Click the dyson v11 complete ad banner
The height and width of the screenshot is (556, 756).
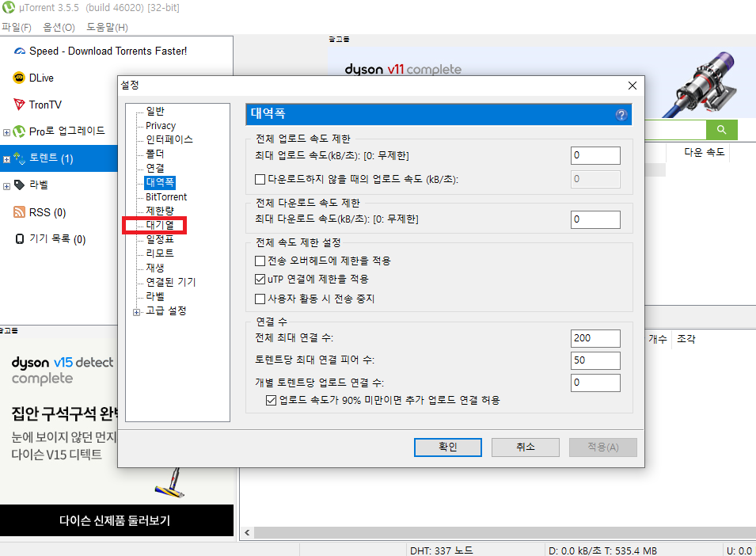click(541, 82)
